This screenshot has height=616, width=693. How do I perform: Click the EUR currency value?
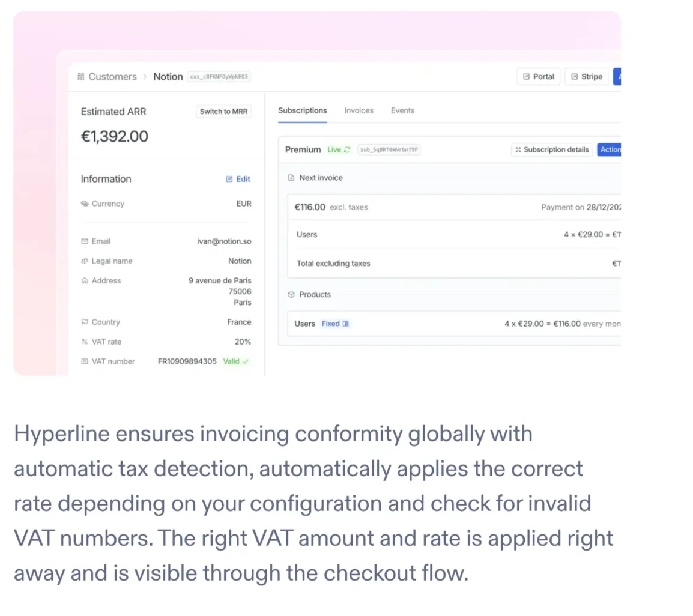pyautogui.click(x=244, y=204)
